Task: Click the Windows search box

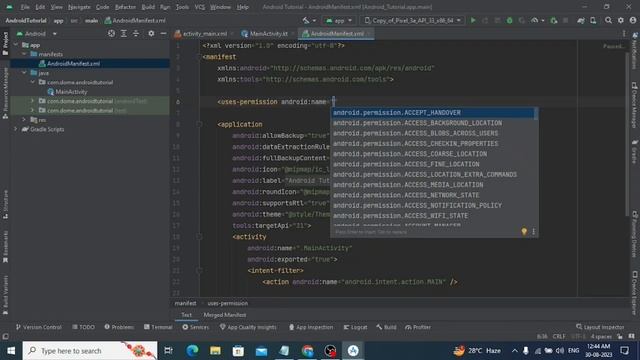Action: 90,350
